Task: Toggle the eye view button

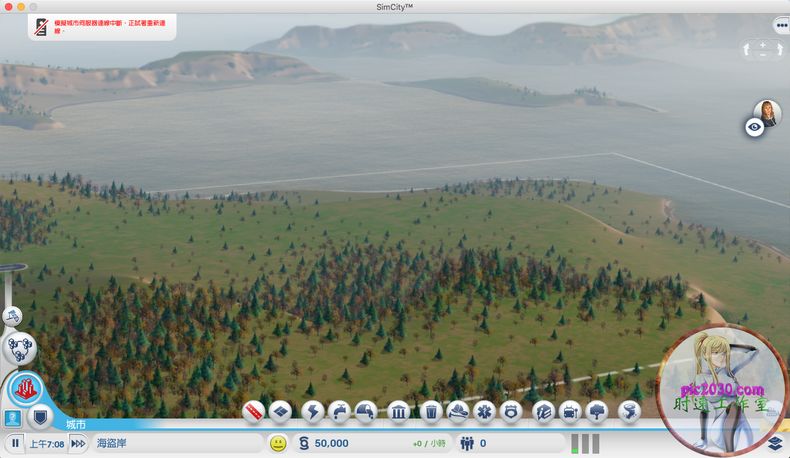Action: 755,127
